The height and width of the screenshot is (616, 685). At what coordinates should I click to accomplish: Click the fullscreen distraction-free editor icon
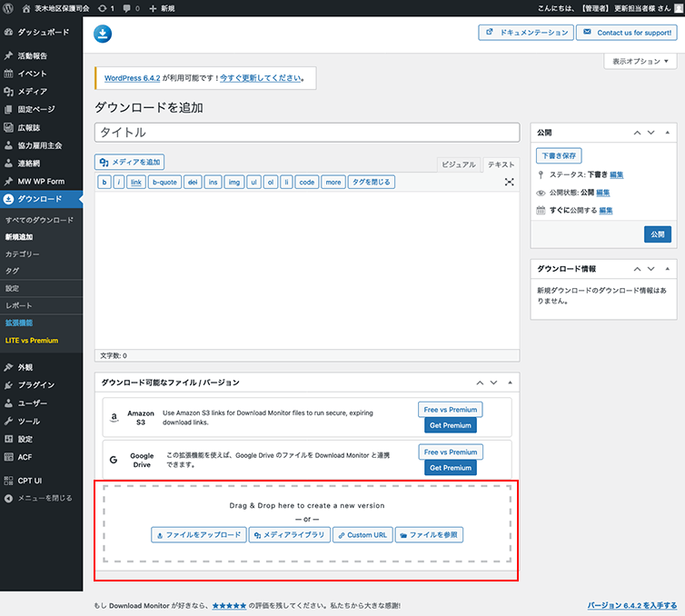(510, 182)
